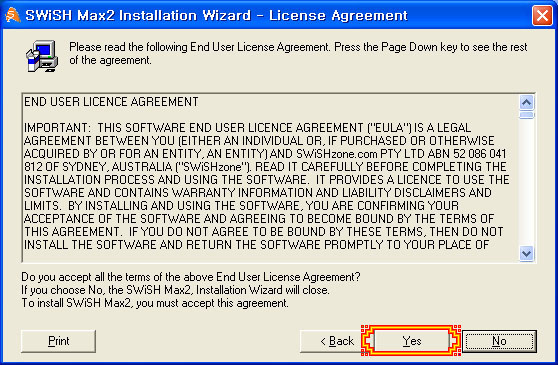Decline the agreement with the No button
558x365 pixels.
coord(499,341)
